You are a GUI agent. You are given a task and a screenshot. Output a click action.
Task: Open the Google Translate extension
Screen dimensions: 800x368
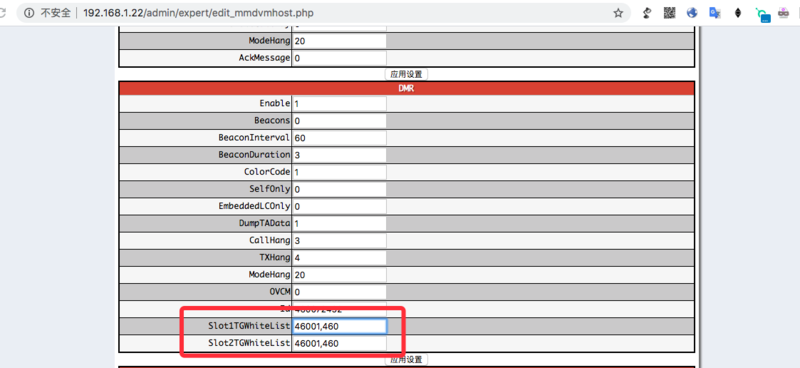(x=715, y=13)
